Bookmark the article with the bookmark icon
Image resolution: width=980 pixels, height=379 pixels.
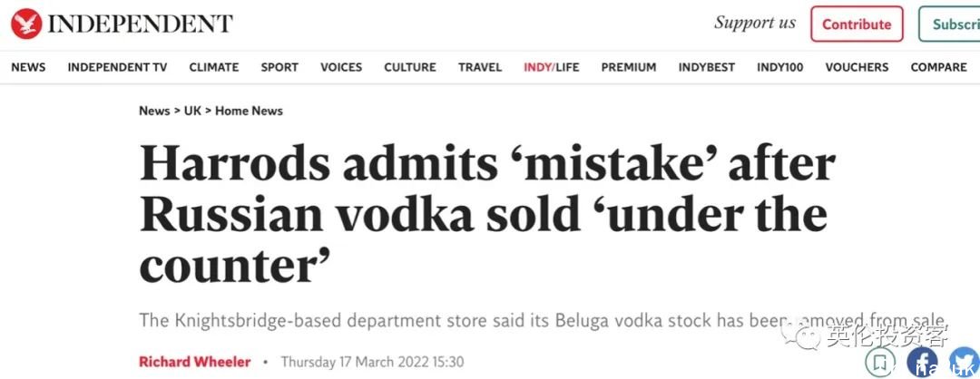[880, 362]
